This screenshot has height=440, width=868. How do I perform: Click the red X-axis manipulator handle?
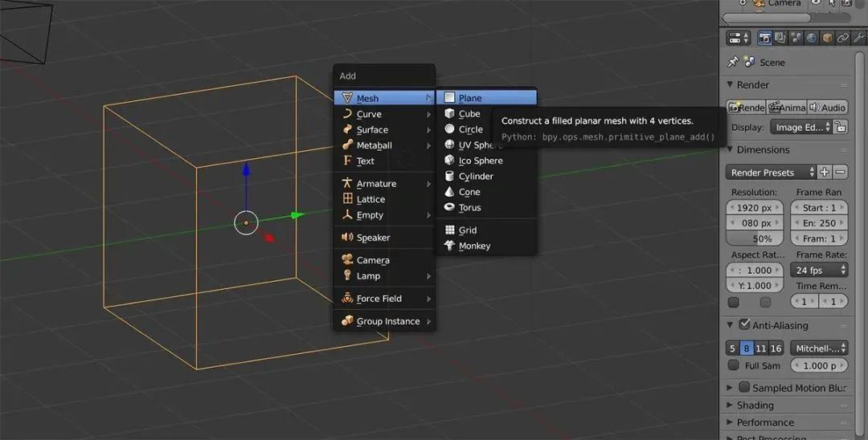pos(269,238)
